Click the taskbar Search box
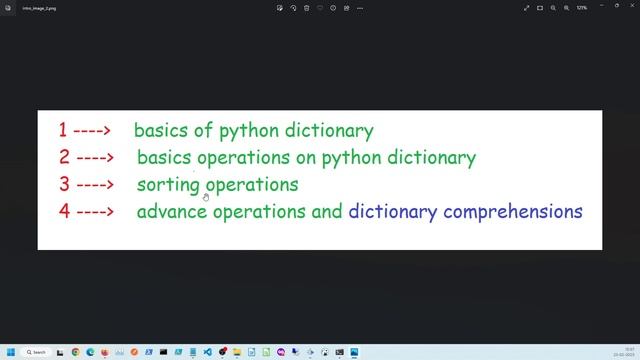 (x=36, y=352)
